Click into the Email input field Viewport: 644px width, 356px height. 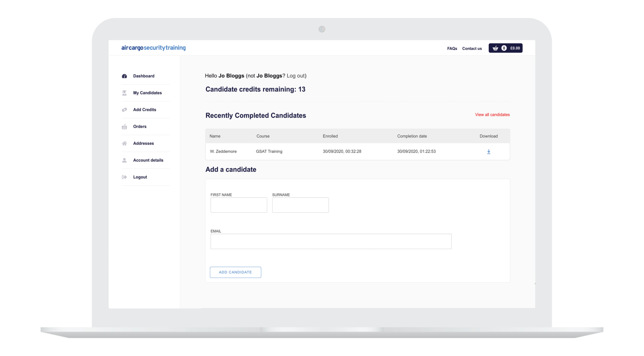(x=331, y=241)
